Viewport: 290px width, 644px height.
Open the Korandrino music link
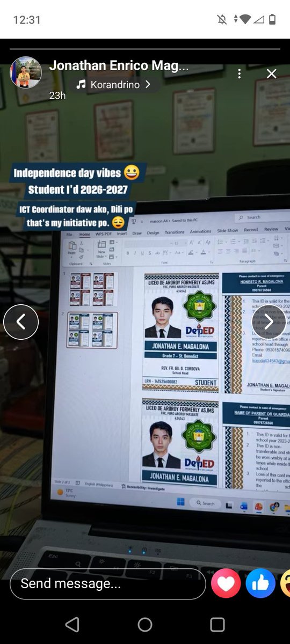[113, 84]
